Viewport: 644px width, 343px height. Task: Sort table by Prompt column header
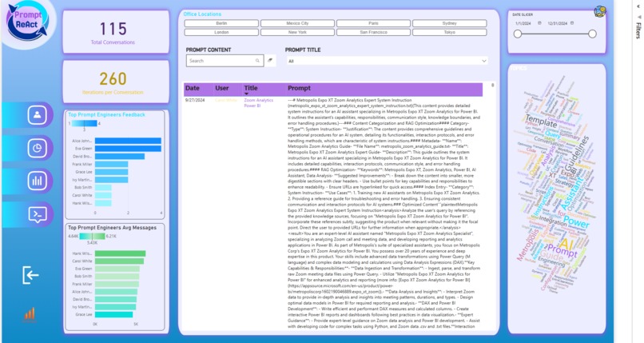(x=299, y=88)
